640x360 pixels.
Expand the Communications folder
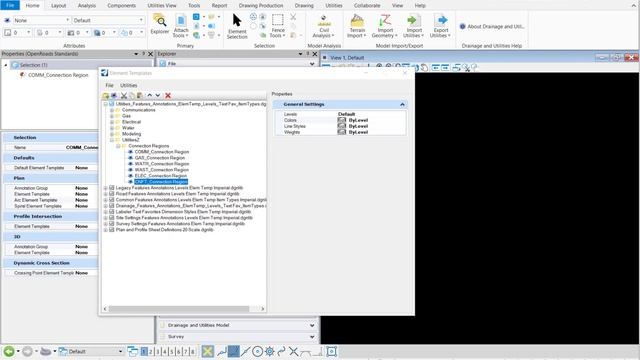coord(111,110)
